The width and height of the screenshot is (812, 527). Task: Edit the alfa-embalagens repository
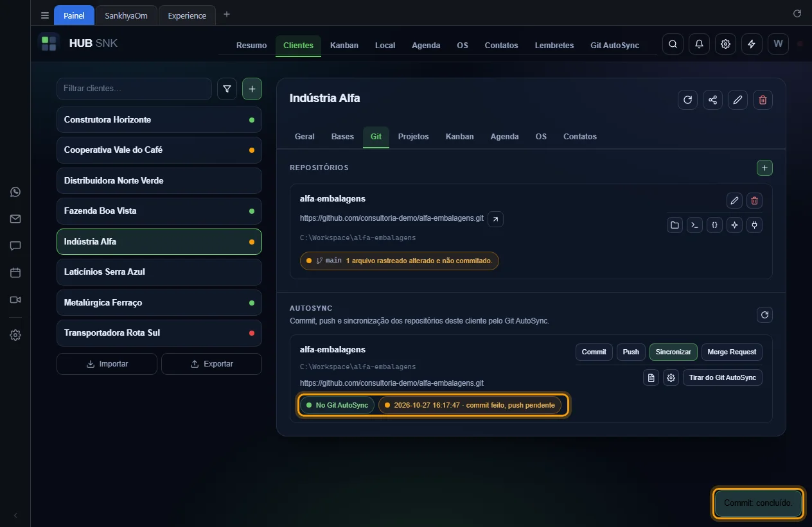coord(734,201)
